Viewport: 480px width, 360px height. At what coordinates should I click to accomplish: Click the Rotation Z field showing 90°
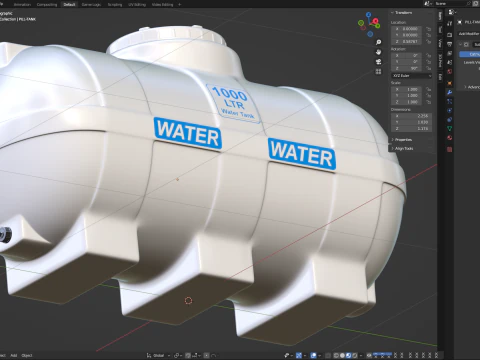tap(407, 68)
